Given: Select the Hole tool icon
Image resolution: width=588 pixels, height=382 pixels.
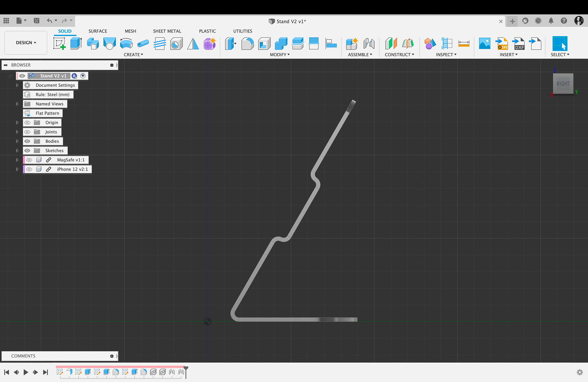Looking at the screenshot, I should point(176,43).
